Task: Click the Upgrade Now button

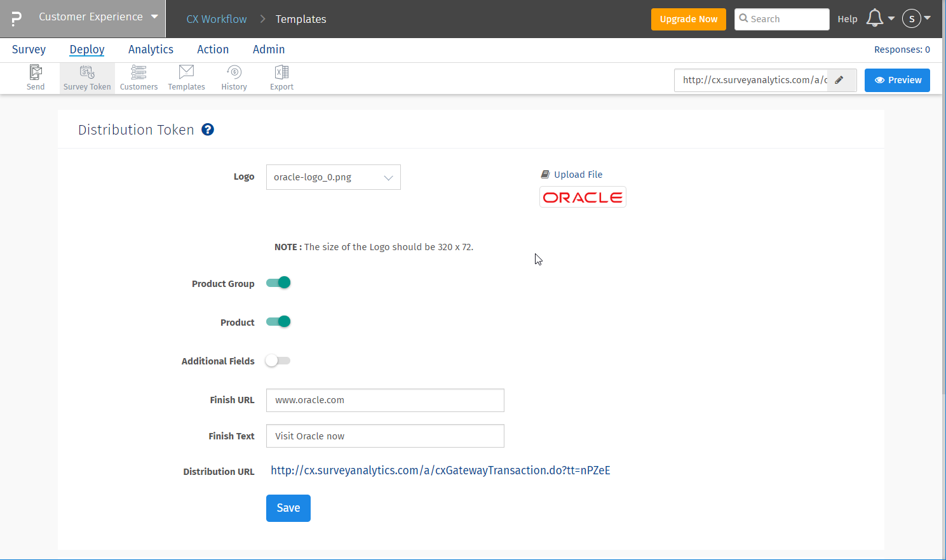Action: point(689,19)
